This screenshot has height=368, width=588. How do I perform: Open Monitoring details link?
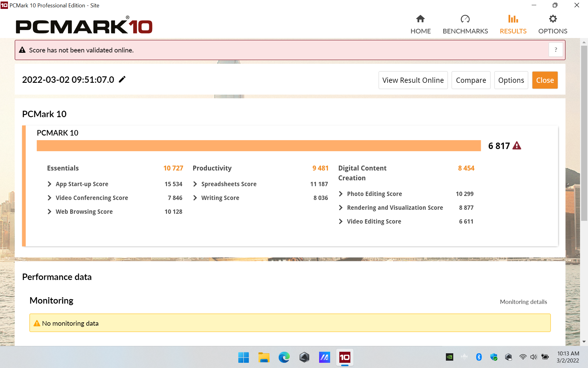(523, 302)
